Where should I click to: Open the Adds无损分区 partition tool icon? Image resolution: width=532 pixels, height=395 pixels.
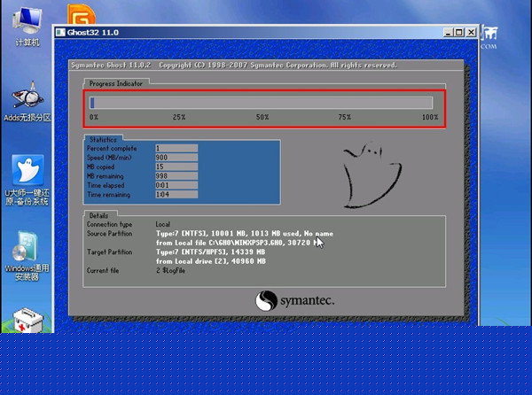(x=27, y=101)
